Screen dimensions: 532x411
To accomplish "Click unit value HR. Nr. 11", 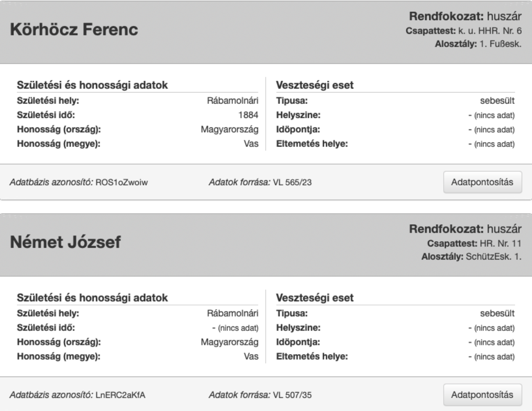I will point(500,244).
